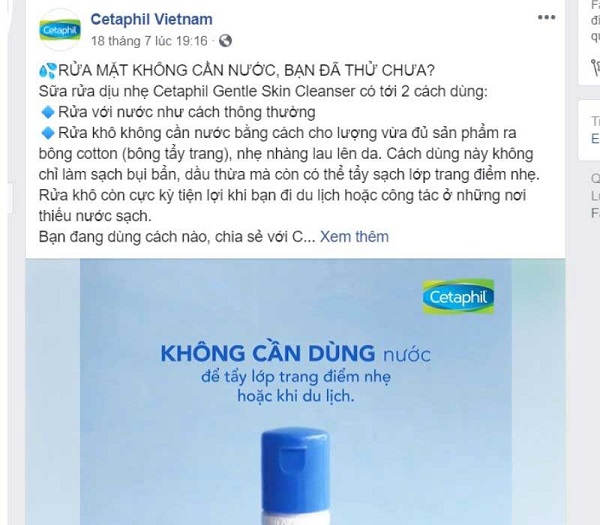Expand the post with Xem thêm
This screenshot has height=525, width=600.
[x=354, y=236]
